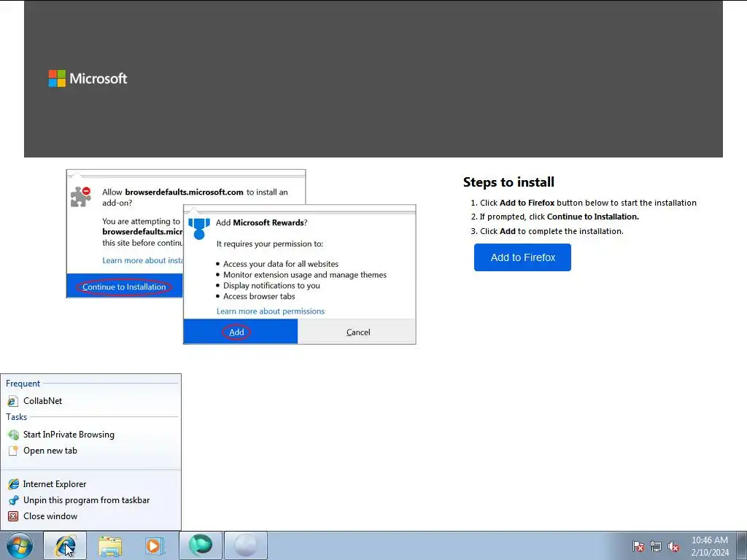Click the Show desktop strip at taskbar end
Screen dimensions: 747x560
click(x=742, y=545)
